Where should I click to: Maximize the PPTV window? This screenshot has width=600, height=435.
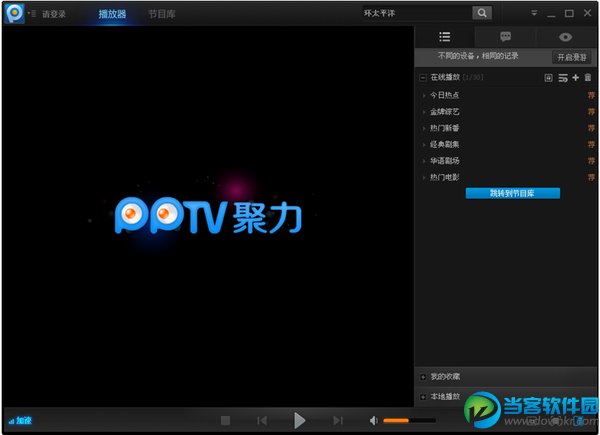tap(569, 13)
